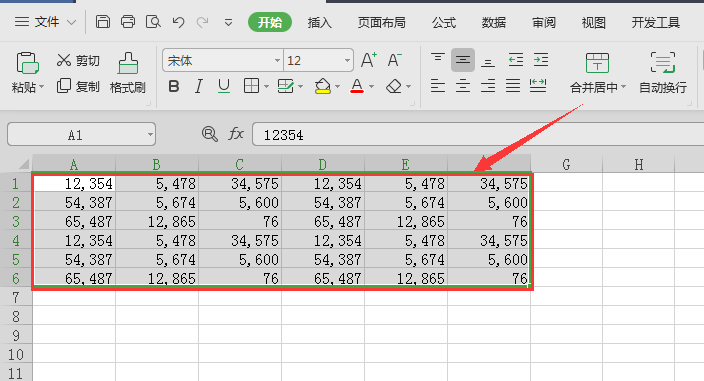Apply cell borders icon
The width and height of the screenshot is (704, 381).
tap(251, 86)
